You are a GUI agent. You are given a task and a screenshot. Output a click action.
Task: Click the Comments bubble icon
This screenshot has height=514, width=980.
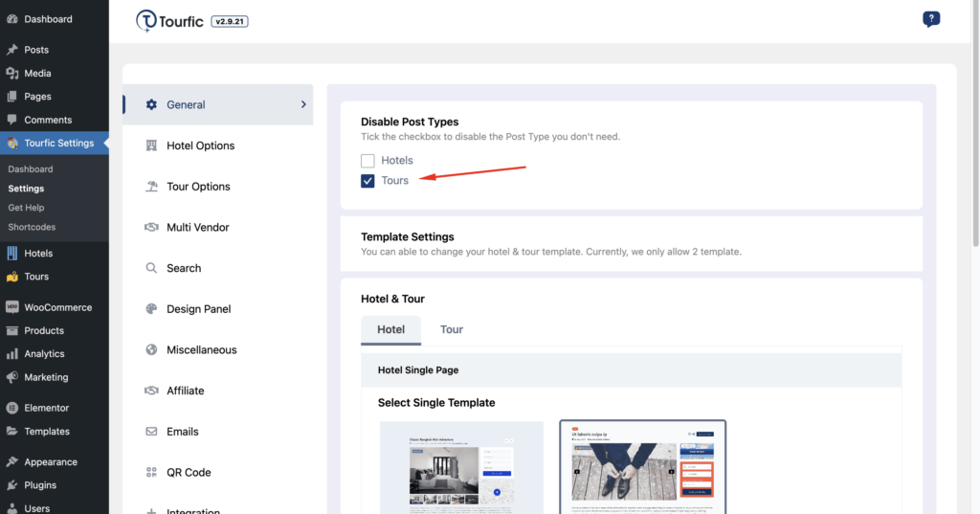point(12,120)
